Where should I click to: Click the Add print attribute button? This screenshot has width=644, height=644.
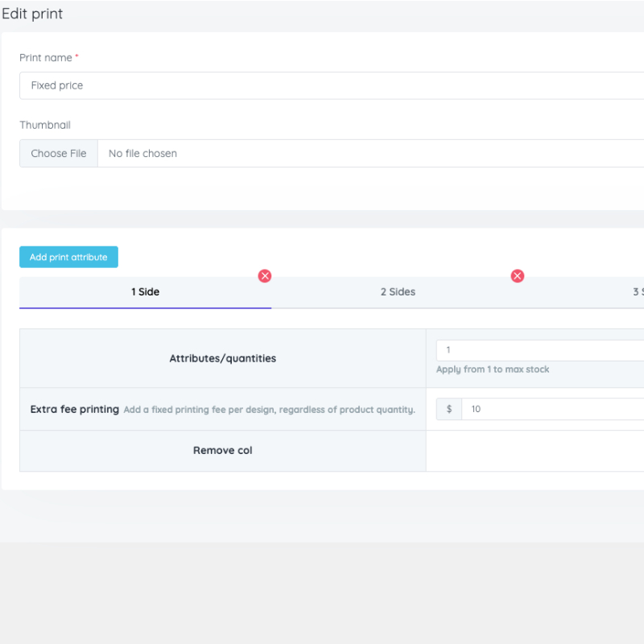coord(68,257)
